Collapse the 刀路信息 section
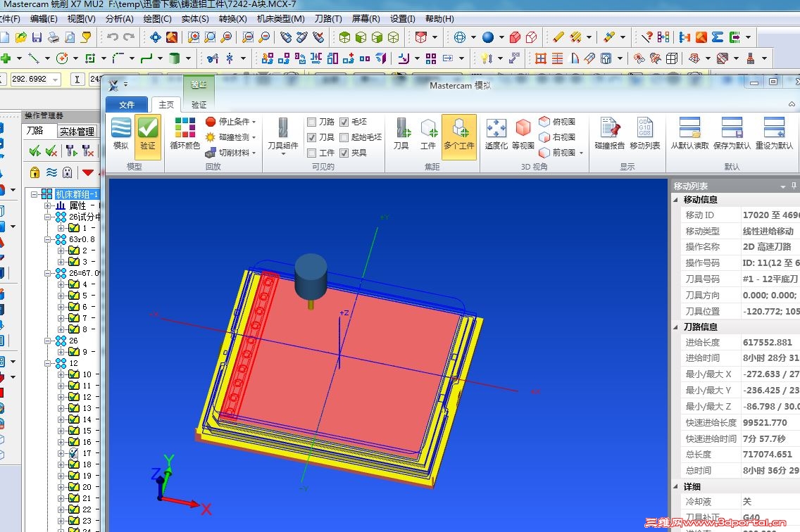Screen dimensions: 800x532 pos(676,327)
